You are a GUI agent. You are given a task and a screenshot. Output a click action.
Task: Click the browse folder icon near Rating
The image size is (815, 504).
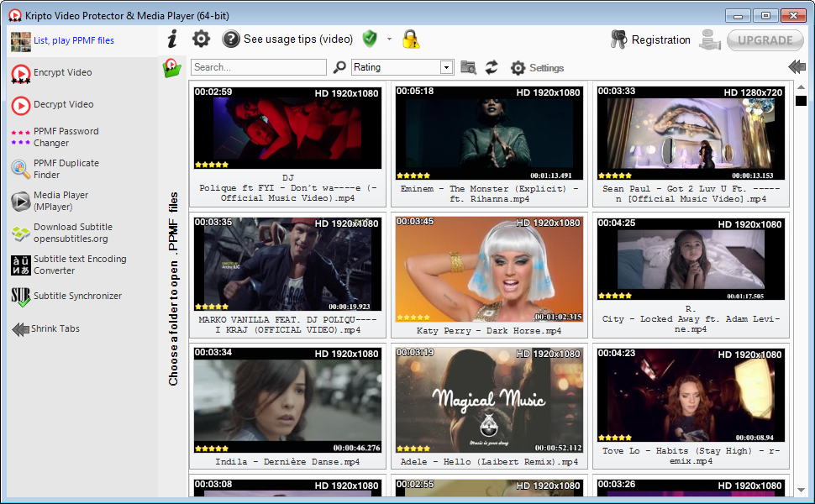468,67
